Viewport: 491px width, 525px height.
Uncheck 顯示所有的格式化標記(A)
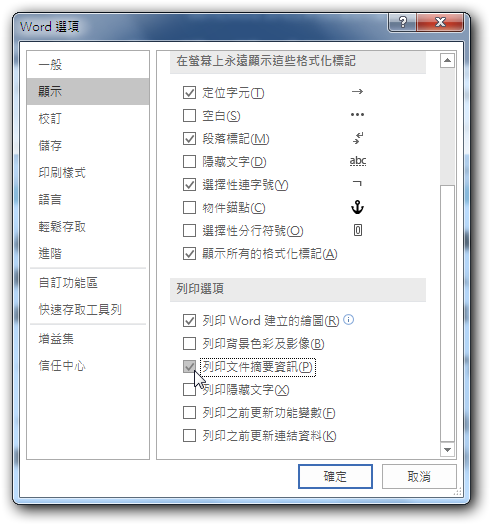point(189,253)
